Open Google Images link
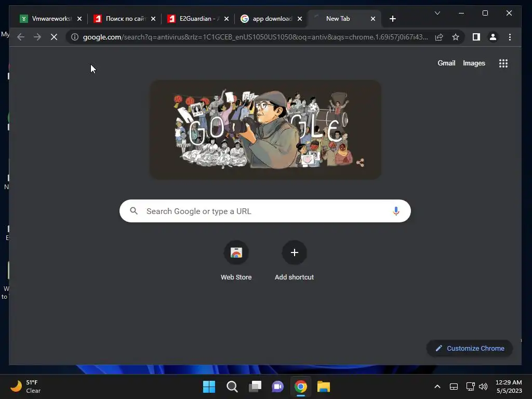The height and width of the screenshot is (399, 532). [474, 63]
